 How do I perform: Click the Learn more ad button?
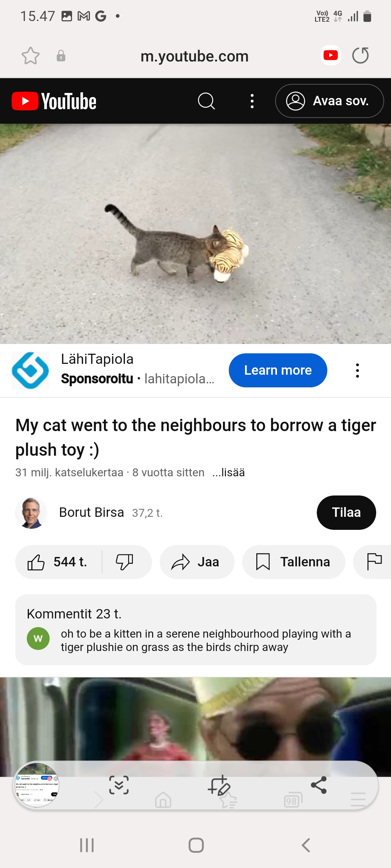(278, 370)
